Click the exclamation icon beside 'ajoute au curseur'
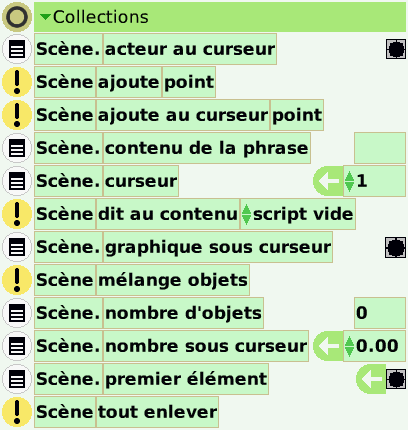Screen dimensions: 408x430 click(17, 115)
